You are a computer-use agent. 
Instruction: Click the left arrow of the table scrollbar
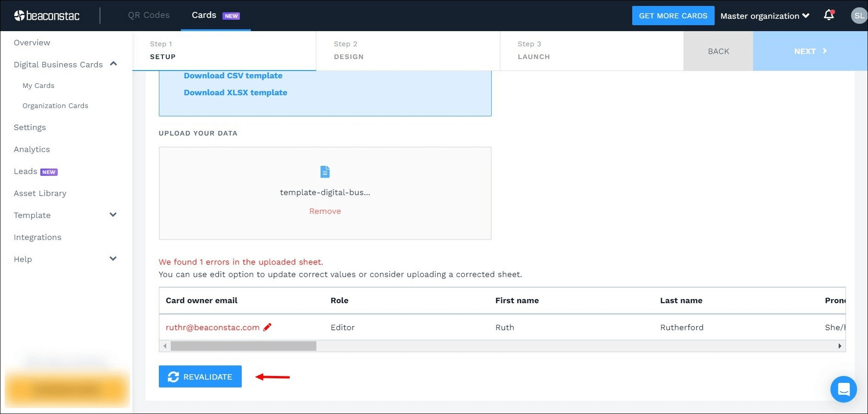165,346
